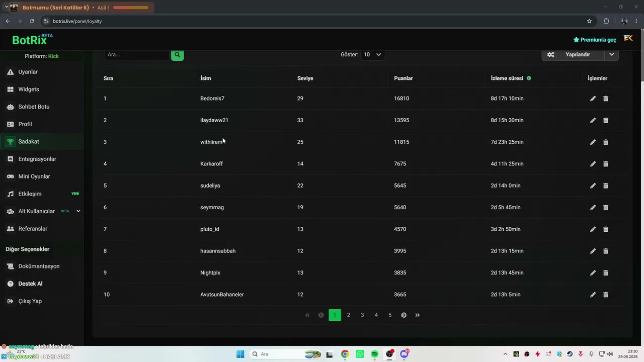
Task: Click the Yapılandır button
Action: coord(574,55)
